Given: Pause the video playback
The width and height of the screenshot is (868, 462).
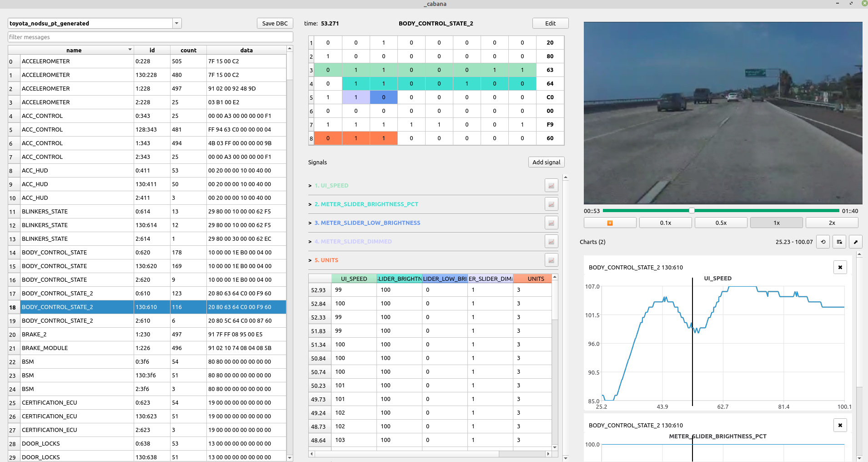Looking at the screenshot, I should pyautogui.click(x=609, y=223).
